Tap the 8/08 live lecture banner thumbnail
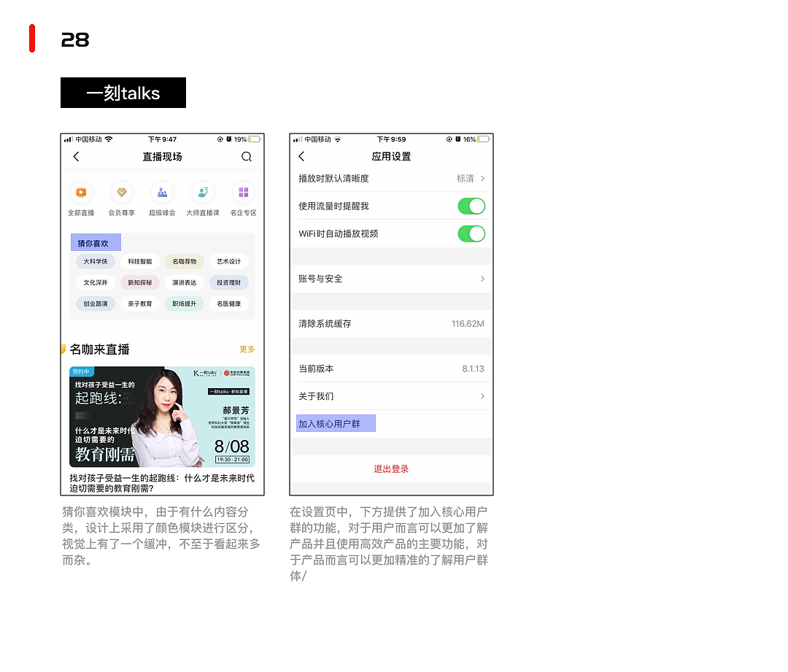The image size is (788, 672). click(162, 416)
